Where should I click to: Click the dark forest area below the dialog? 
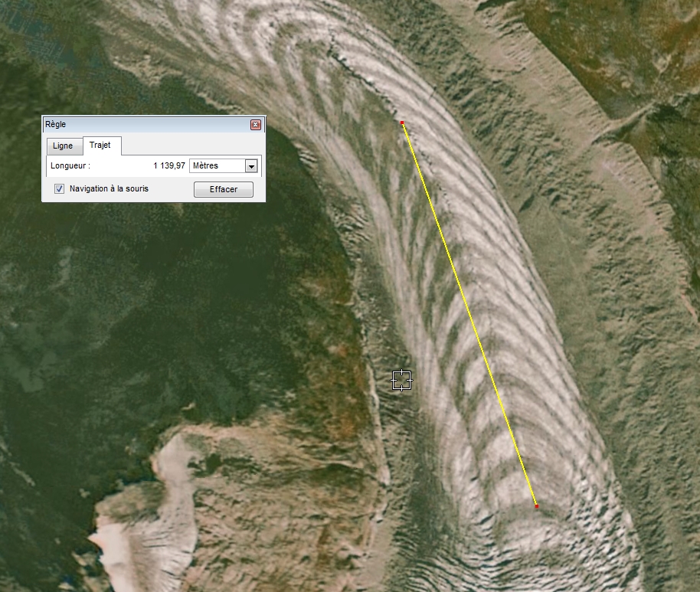[153, 306]
